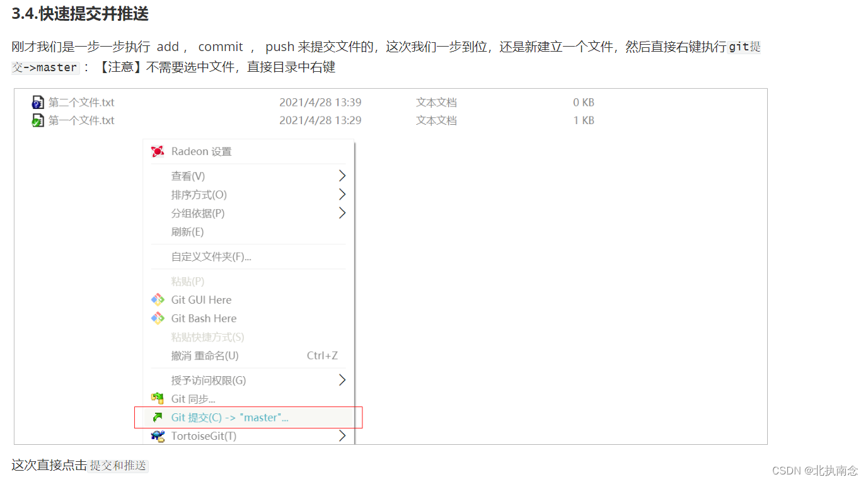Click the 第一个文件.txt file icon
The width and height of the screenshot is (868, 482).
tap(38, 120)
